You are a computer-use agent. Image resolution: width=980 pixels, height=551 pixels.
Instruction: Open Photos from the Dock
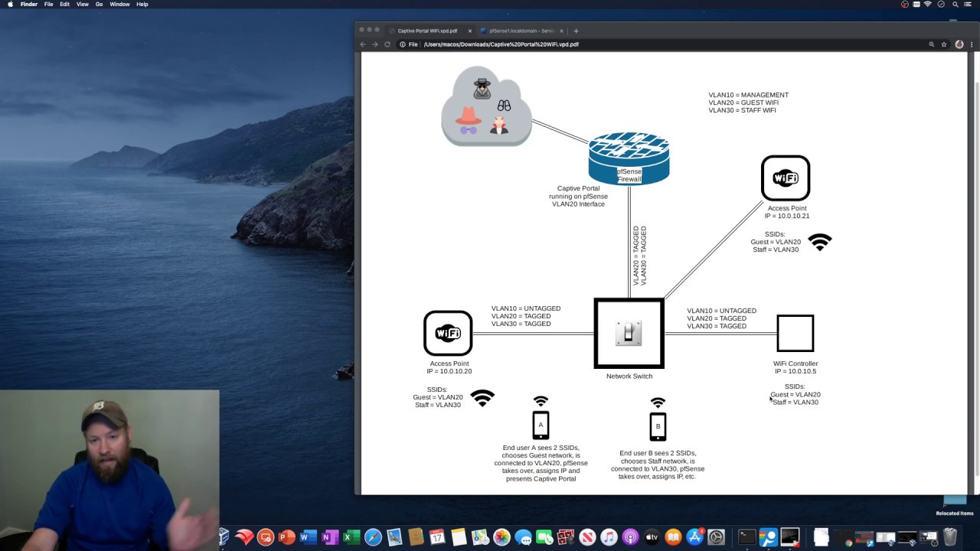501,537
